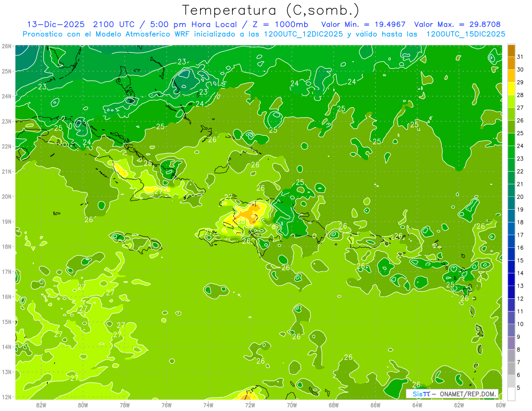This screenshot has height=411, width=532.
Task: Click the "74W" longitude axis label
Action: point(208,405)
